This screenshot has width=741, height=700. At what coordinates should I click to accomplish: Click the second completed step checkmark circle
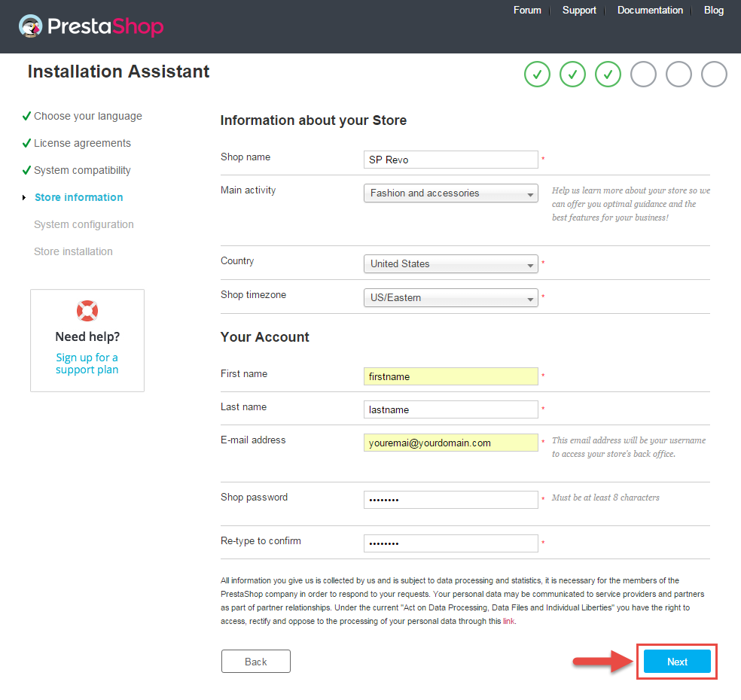coord(572,75)
